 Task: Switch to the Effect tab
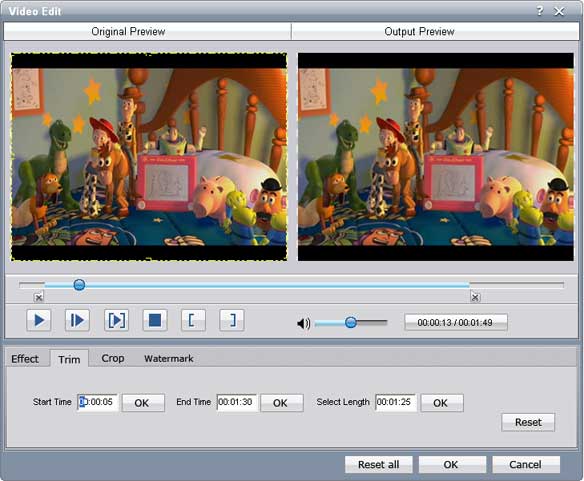click(x=25, y=359)
